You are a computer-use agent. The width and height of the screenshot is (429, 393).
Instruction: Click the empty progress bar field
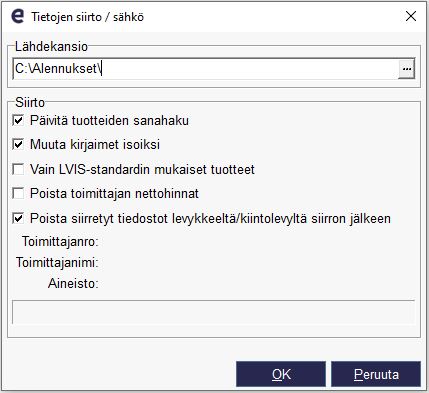click(x=213, y=312)
